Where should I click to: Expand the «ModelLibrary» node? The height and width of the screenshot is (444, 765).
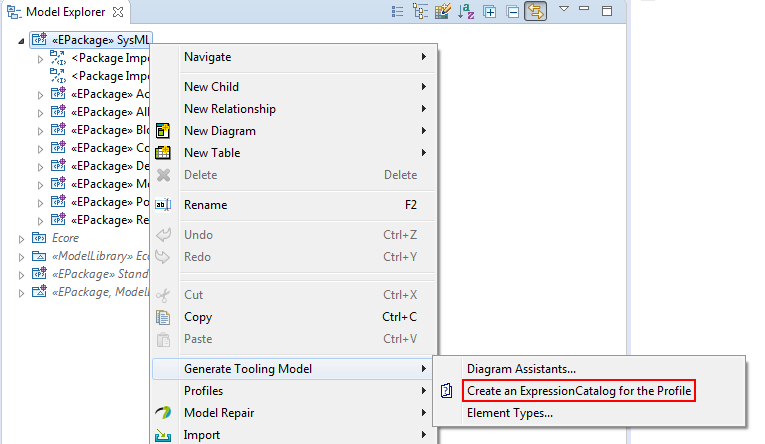pyautogui.click(x=21, y=257)
